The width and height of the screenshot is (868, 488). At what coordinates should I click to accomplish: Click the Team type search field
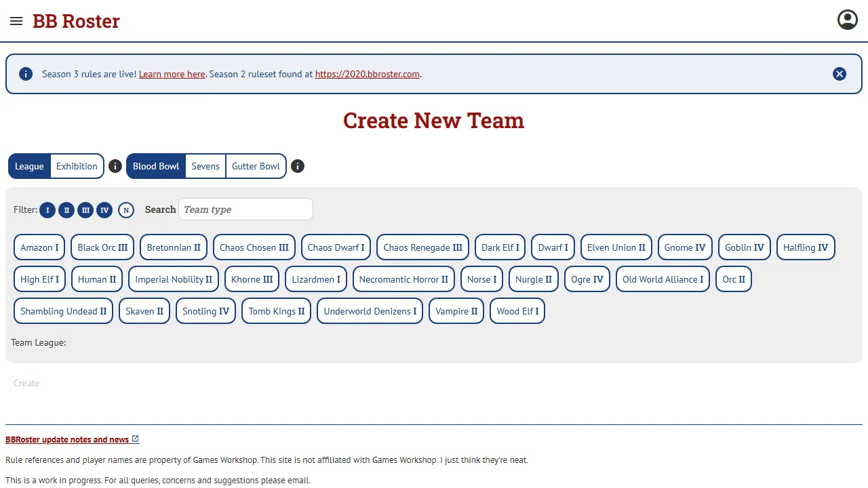coord(245,209)
